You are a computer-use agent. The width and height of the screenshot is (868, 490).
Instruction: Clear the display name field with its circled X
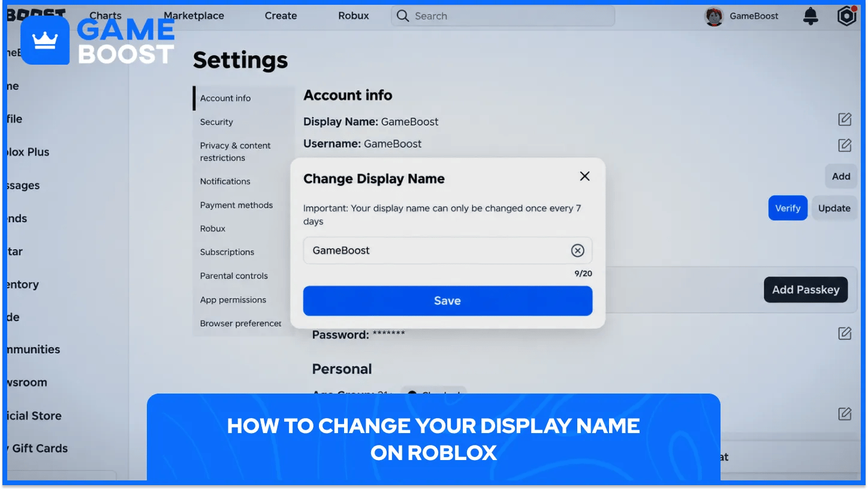tap(577, 250)
